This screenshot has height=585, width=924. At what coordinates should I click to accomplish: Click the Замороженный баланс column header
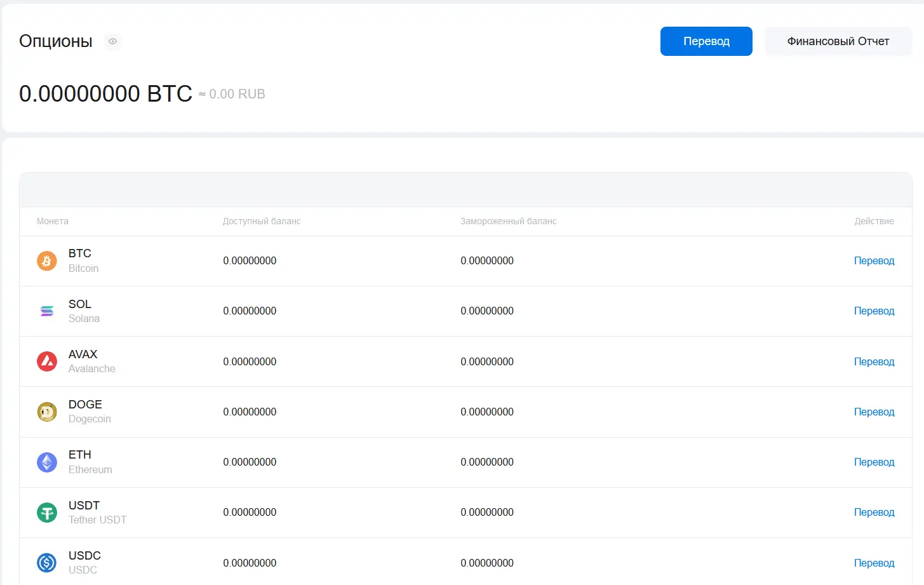click(x=508, y=222)
